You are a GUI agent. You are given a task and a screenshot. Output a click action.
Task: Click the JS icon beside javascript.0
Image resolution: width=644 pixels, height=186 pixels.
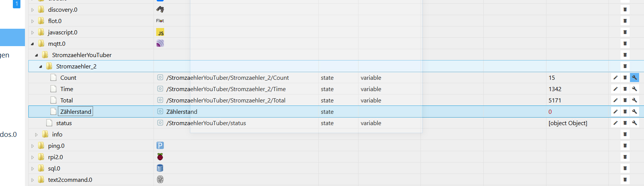click(160, 33)
